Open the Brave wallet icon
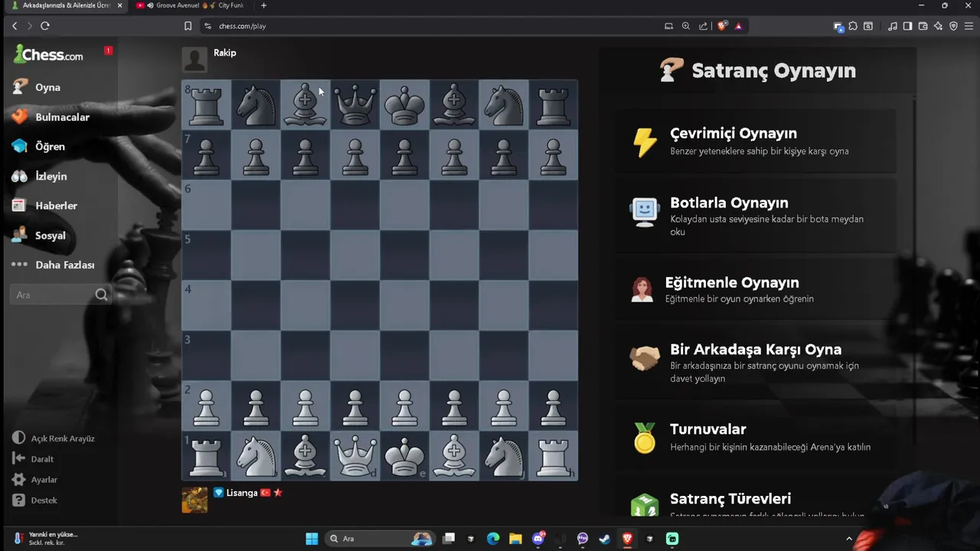This screenshot has width=980, height=551. [x=923, y=26]
